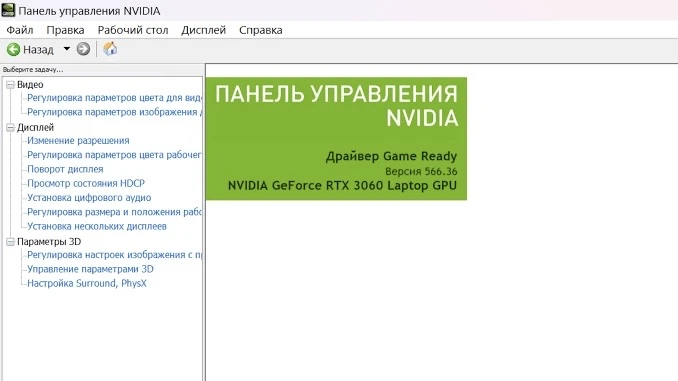
Task: Open the Дисплей menu
Action: (x=204, y=30)
